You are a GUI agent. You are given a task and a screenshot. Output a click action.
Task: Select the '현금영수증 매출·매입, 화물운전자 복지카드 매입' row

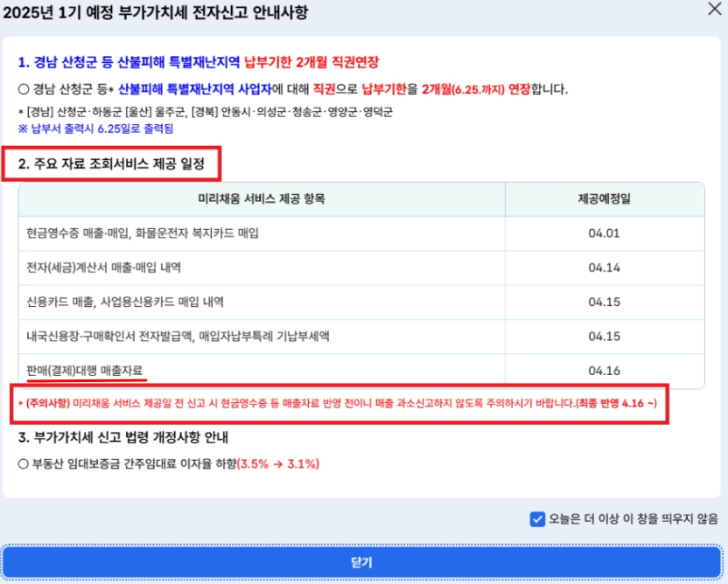coord(143,233)
